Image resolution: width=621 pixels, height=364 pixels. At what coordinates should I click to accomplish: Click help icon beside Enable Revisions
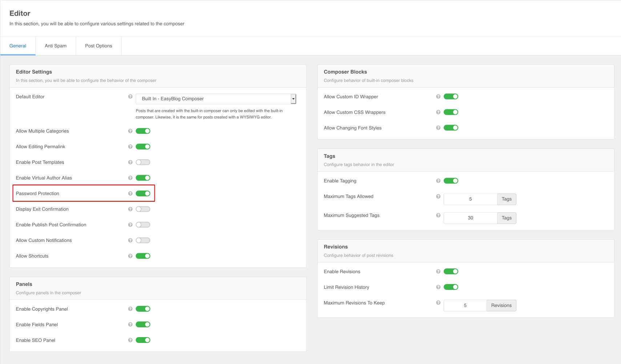pos(438,271)
